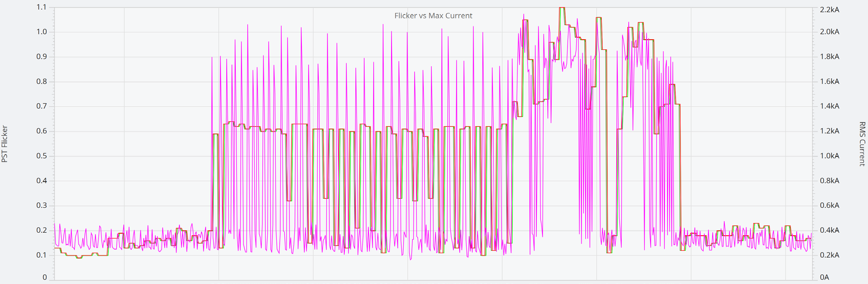Viewport: 868px width, 284px height.
Task: Click the left axis tick '0.2'
Action: coord(41,230)
